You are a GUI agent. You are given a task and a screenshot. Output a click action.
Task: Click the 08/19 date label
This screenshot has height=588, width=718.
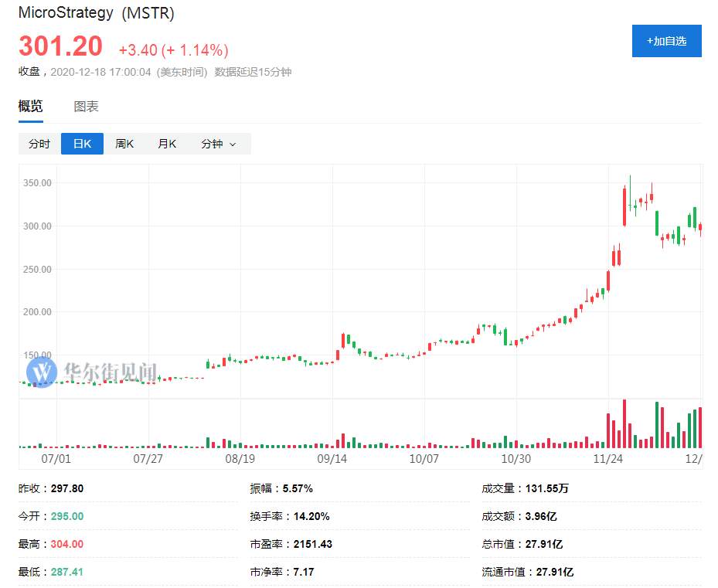pos(240,458)
